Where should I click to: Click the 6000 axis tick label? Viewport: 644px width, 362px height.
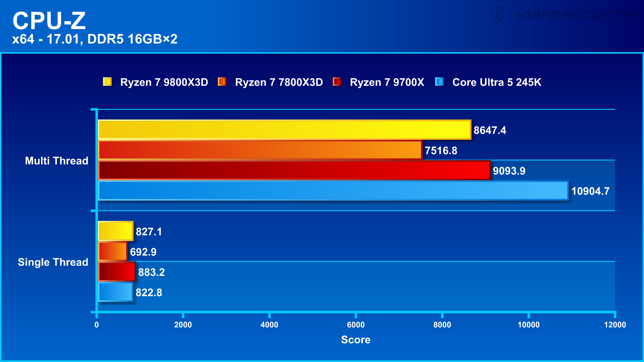pyautogui.click(x=356, y=325)
